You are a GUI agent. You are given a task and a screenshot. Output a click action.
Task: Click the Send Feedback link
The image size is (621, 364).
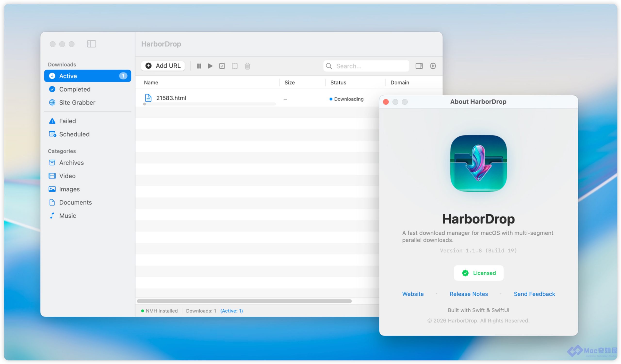[534, 294]
